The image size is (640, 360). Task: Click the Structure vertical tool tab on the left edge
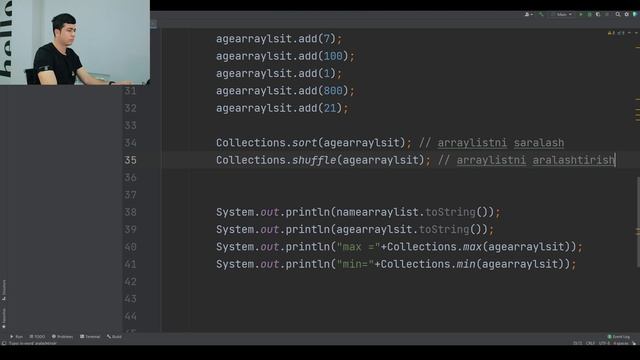(4, 290)
